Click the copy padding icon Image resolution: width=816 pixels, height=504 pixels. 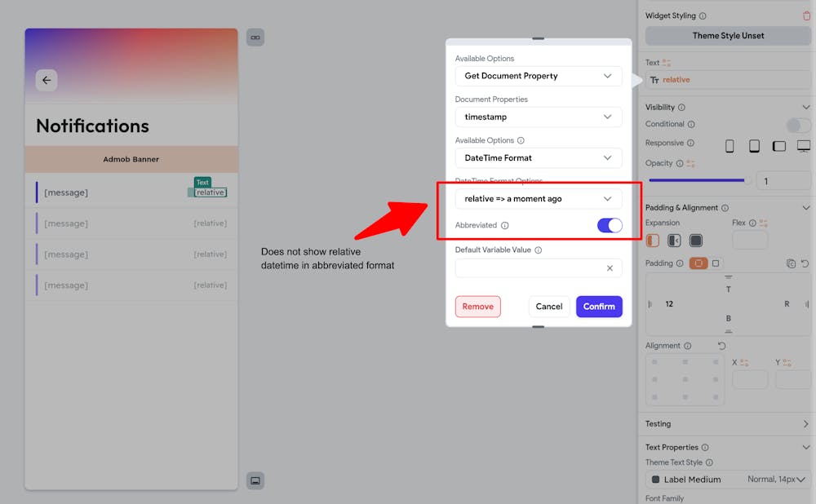(791, 263)
